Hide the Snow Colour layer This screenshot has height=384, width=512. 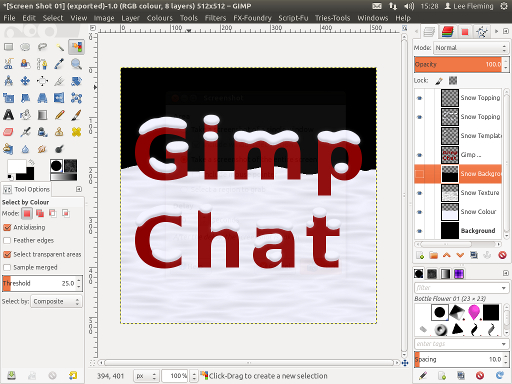click(x=420, y=212)
